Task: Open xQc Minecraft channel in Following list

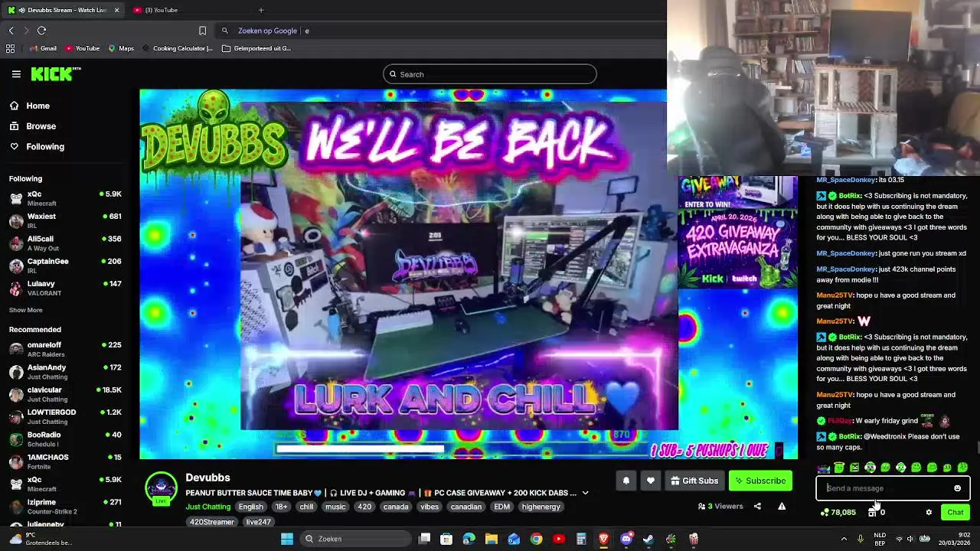Action: [65, 198]
